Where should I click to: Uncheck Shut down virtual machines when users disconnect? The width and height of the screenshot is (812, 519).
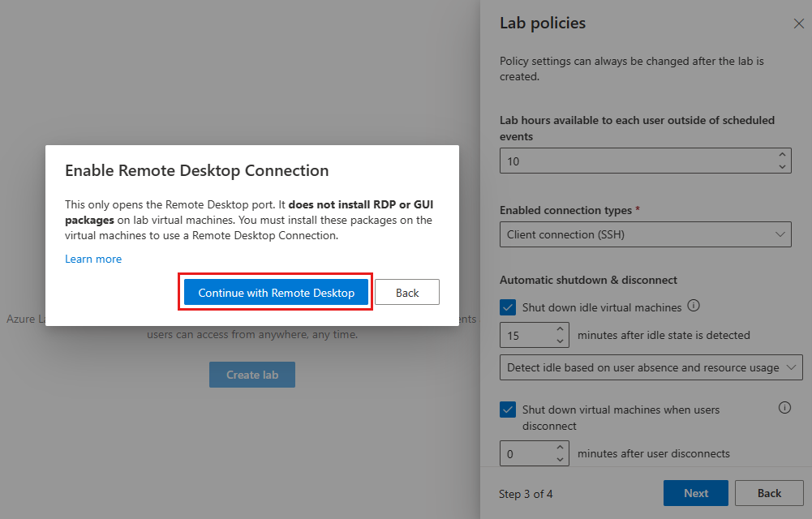tap(508, 410)
